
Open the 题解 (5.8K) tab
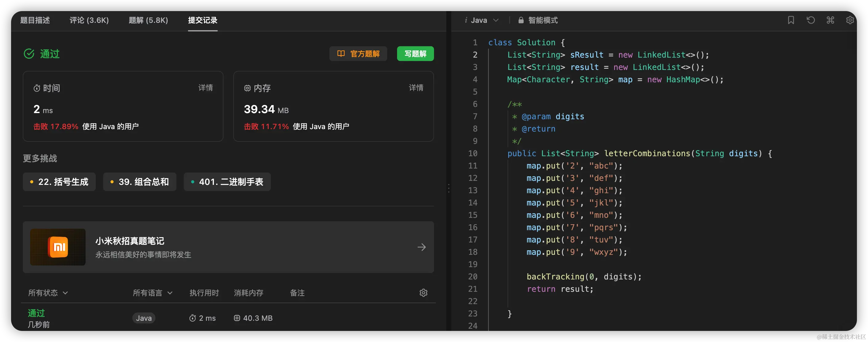click(148, 20)
